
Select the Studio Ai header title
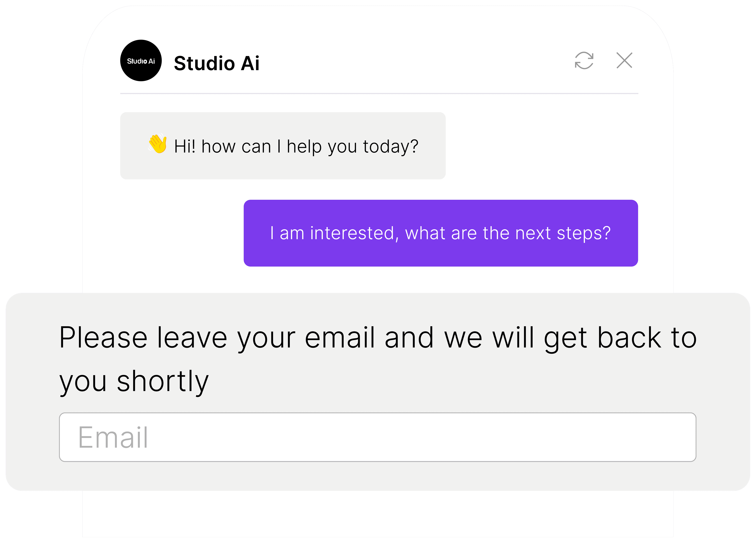tap(217, 63)
